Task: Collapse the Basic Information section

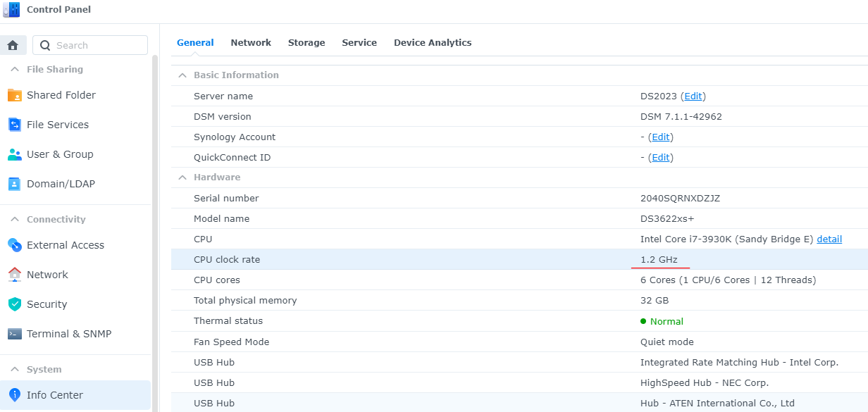Action: 182,75
